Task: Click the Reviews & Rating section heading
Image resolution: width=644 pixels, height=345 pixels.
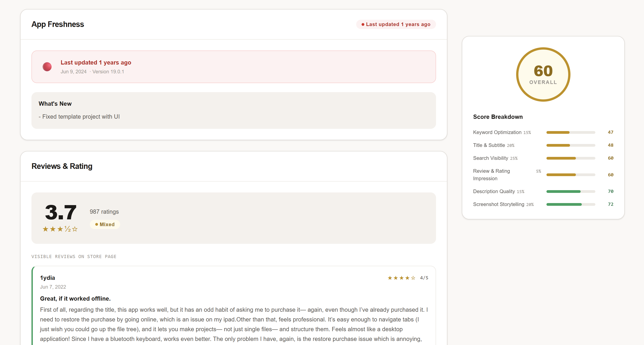Action: (62, 166)
